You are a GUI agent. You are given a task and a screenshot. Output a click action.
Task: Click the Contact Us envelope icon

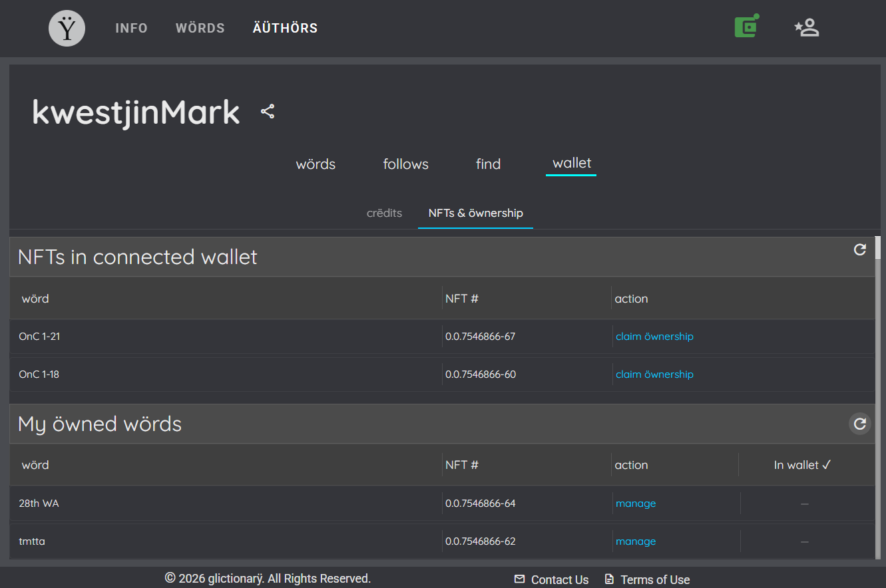pos(520,579)
